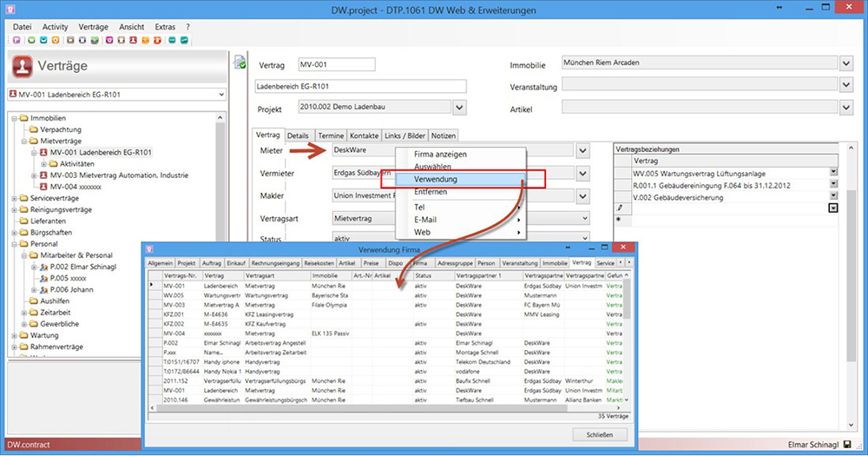Select Firma anzeigen from context menu
Screen dimensions: 868x456
tap(441, 154)
